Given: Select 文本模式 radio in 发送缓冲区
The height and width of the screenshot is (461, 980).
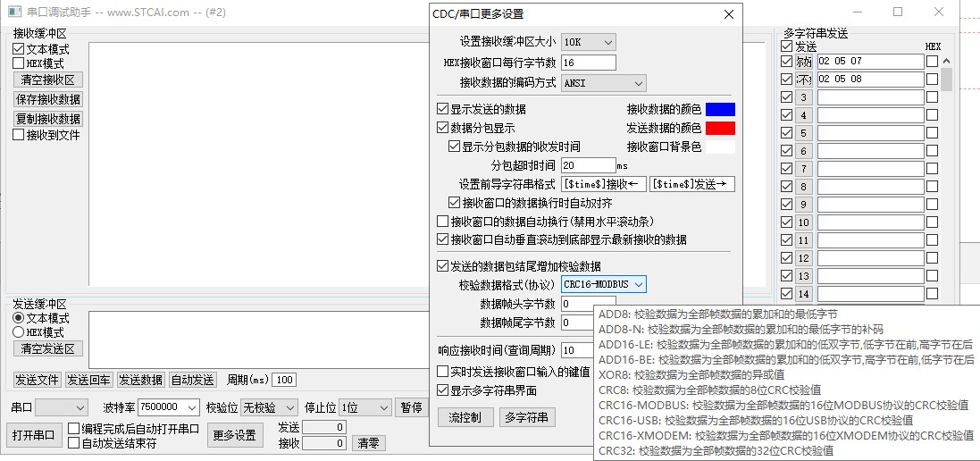Looking at the screenshot, I should (x=18, y=319).
